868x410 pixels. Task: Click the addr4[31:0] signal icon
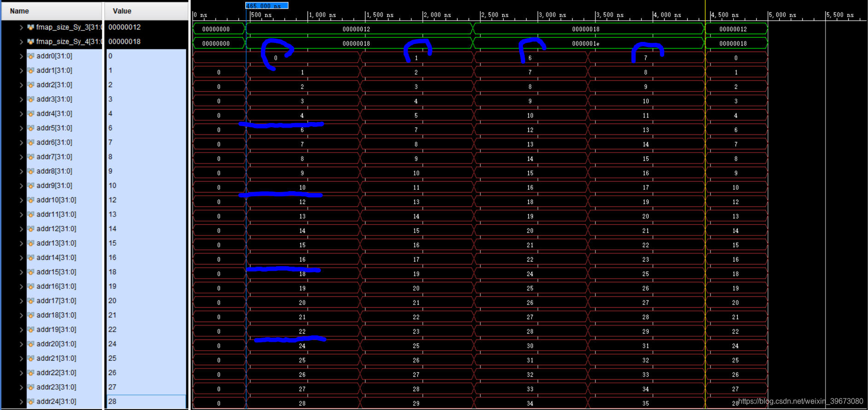(31, 114)
